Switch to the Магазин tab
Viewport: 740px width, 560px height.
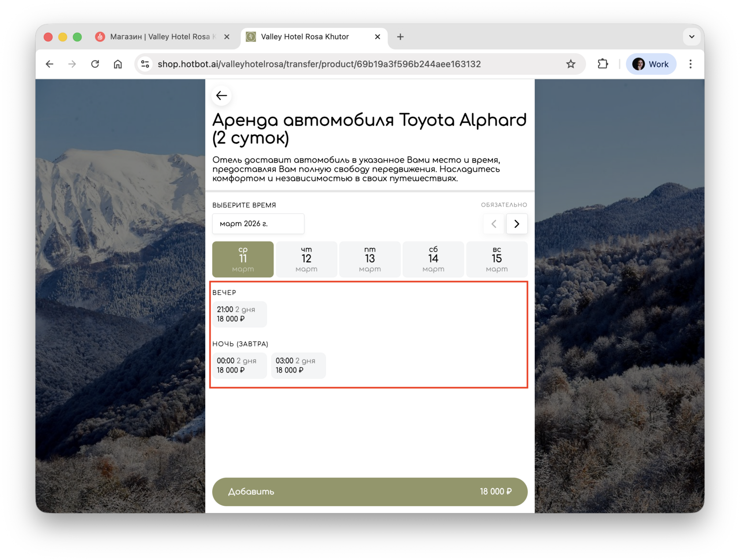163,37
